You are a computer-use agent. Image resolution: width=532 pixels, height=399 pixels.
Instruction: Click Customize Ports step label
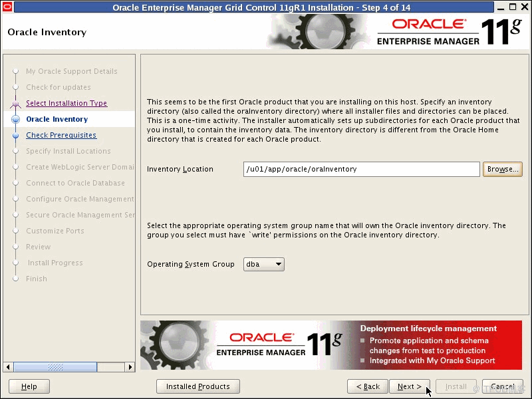(x=55, y=231)
